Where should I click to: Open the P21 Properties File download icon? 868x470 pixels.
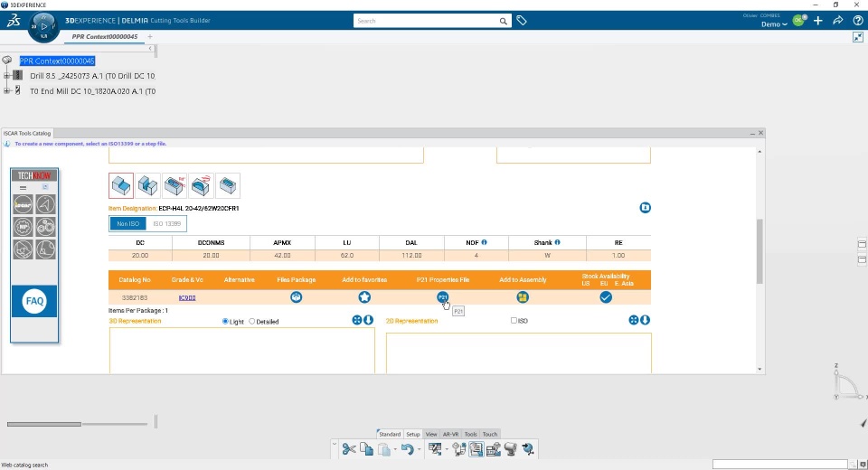tap(442, 297)
